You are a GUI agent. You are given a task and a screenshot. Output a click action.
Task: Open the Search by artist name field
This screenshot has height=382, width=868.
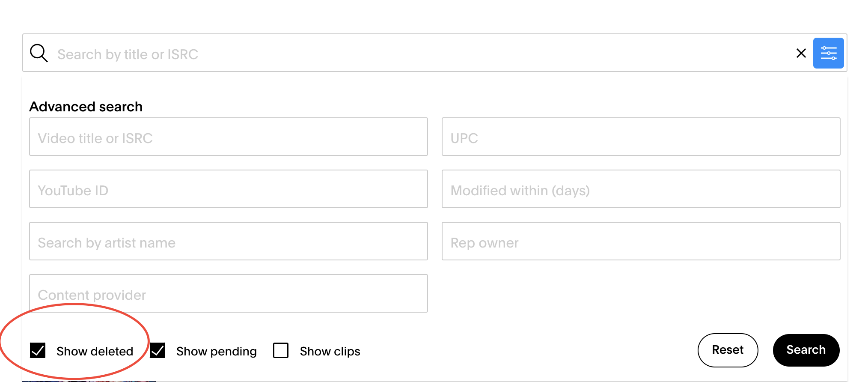pos(229,241)
